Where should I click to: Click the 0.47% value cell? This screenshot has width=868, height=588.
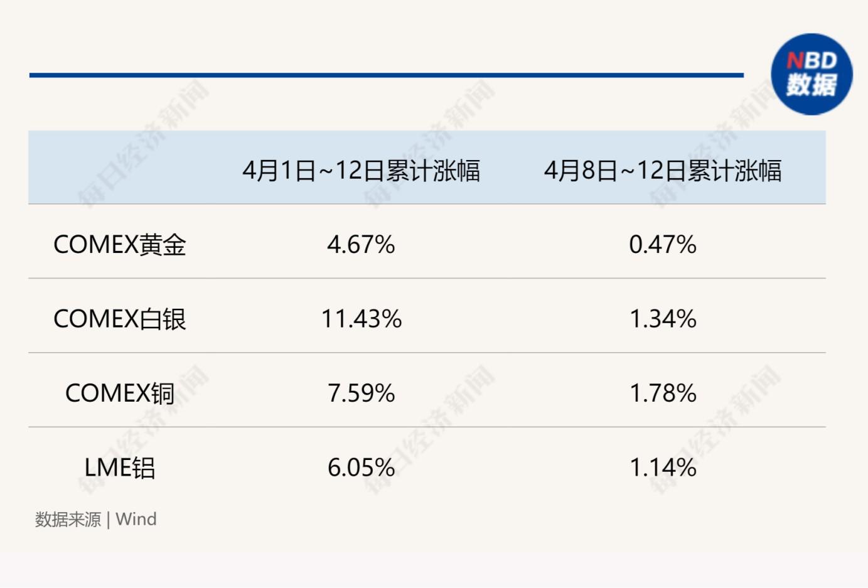[663, 245]
